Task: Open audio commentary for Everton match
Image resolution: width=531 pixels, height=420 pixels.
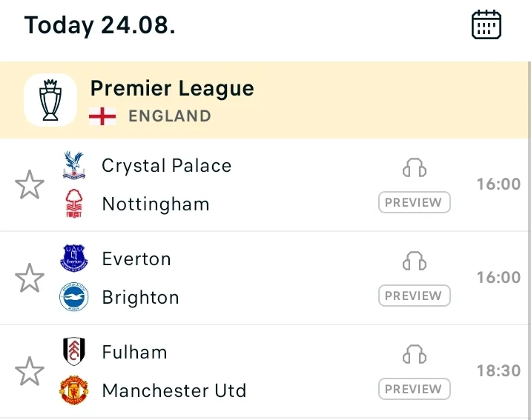Action: [x=415, y=261]
